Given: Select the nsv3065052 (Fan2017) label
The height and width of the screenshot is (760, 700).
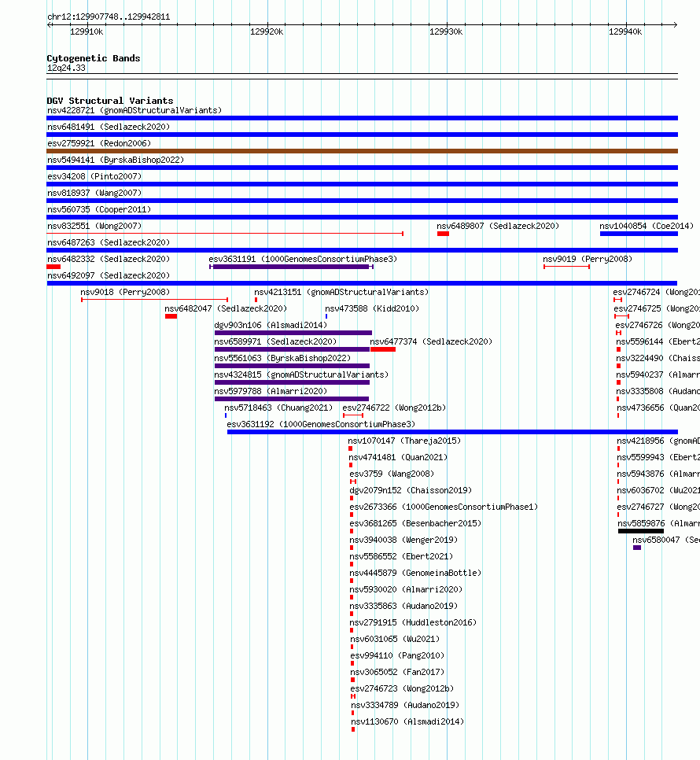Looking at the screenshot, I should tap(397, 672).
